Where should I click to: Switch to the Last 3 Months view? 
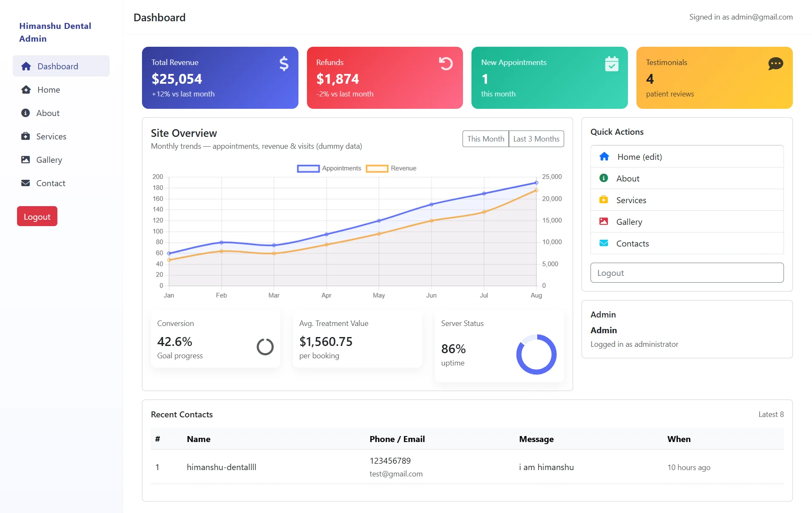536,139
